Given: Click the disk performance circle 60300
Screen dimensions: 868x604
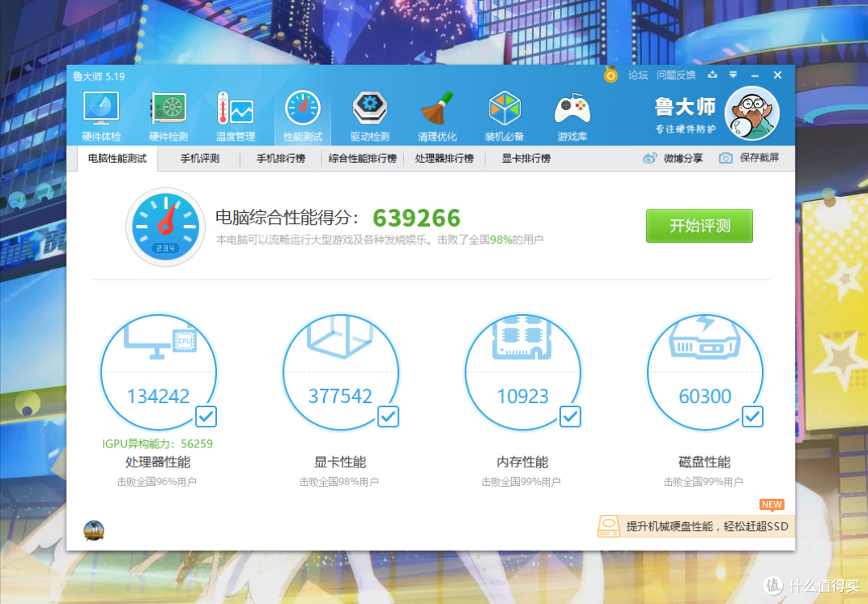Looking at the screenshot, I should pyautogui.click(x=705, y=372).
